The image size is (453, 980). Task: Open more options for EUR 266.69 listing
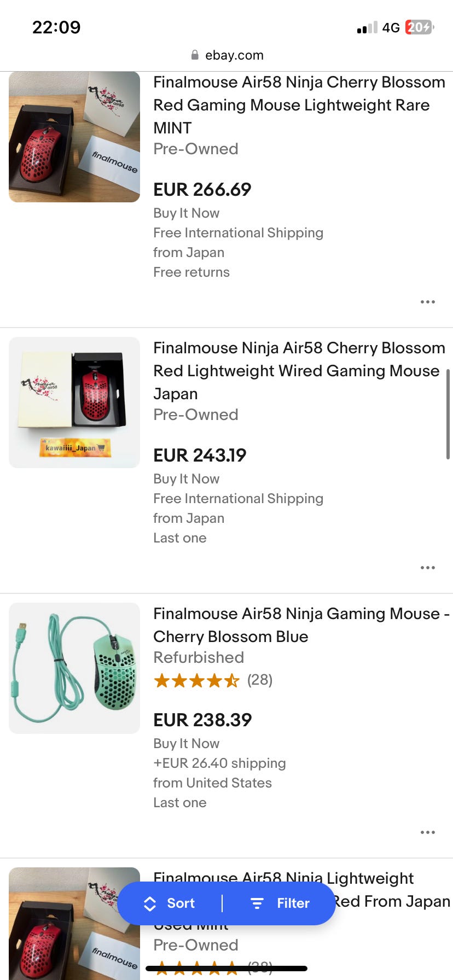(427, 302)
